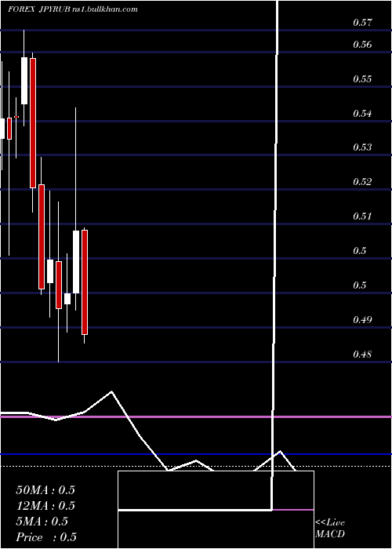
Task: Click the 0.52 price axis label
Action: click(x=362, y=182)
